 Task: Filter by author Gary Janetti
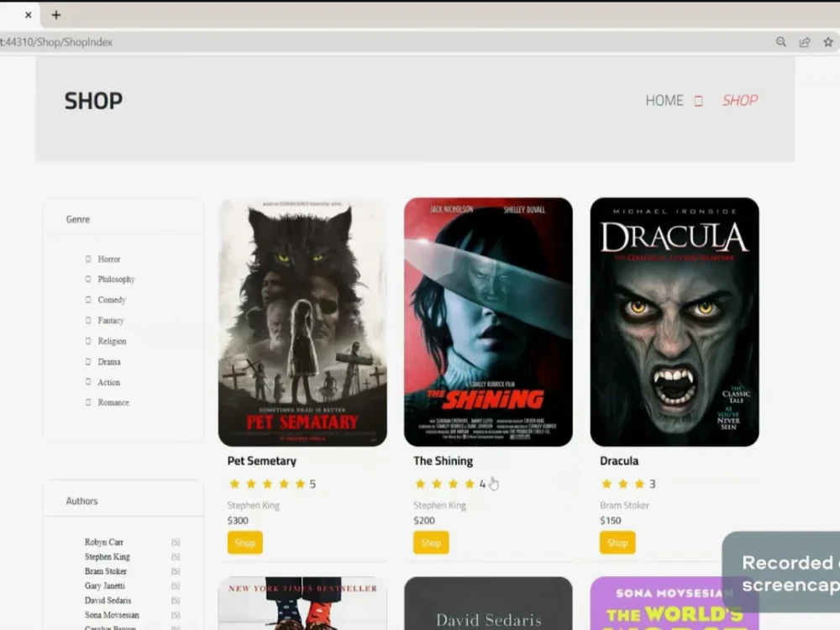tap(104, 585)
